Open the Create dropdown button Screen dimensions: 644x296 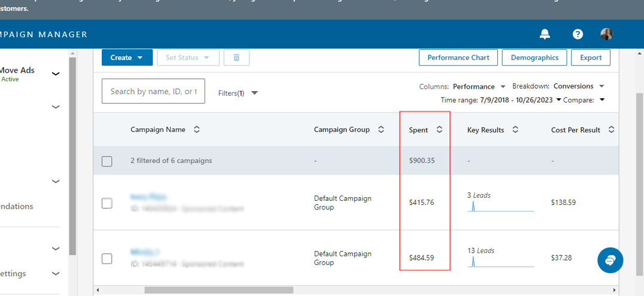click(127, 58)
